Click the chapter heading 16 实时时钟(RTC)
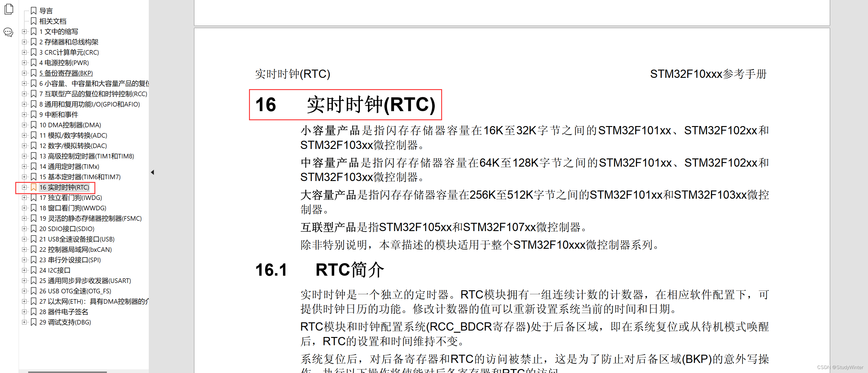This screenshot has width=868, height=373. point(345,104)
